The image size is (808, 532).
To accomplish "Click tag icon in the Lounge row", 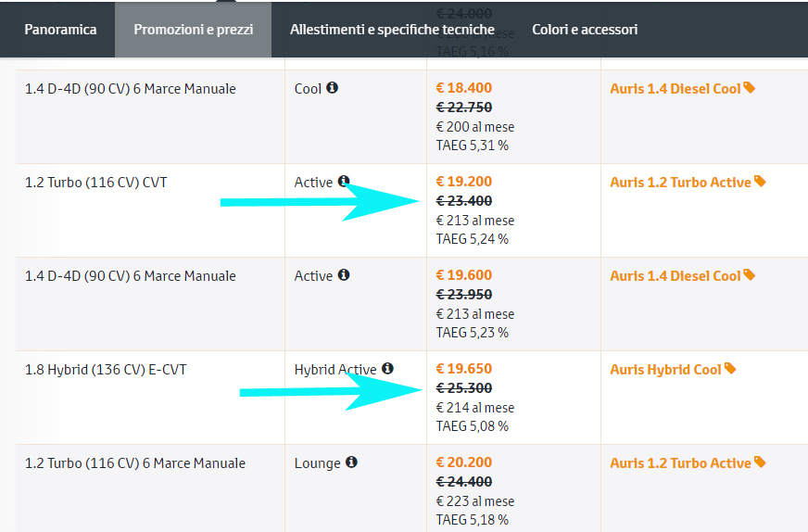I will (760, 462).
